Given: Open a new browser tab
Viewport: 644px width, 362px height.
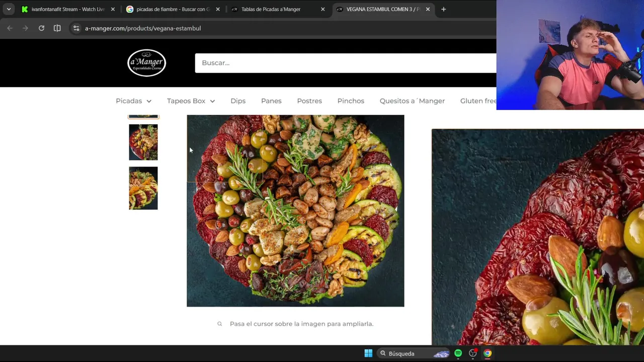Looking at the screenshot, I should point(443,9).
